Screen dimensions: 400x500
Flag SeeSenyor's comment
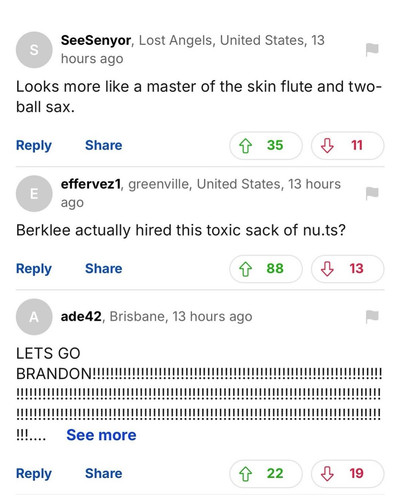372,50
